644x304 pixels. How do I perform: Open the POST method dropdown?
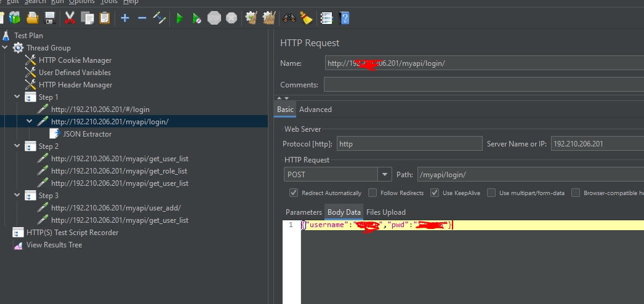click(384, 174)
